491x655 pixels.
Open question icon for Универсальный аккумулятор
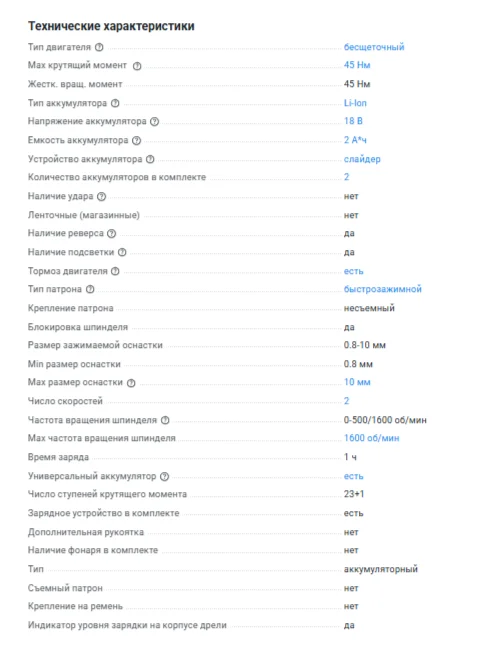coord(165,476)
